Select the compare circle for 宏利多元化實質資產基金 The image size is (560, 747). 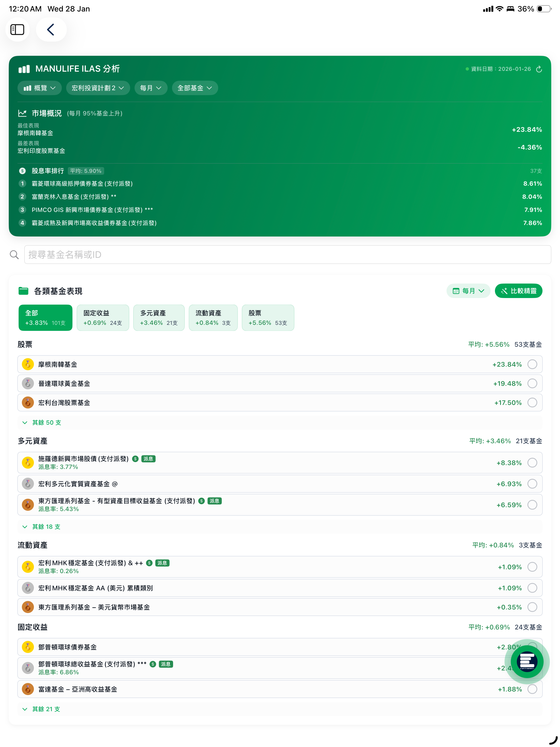click(x=532, y=484)
